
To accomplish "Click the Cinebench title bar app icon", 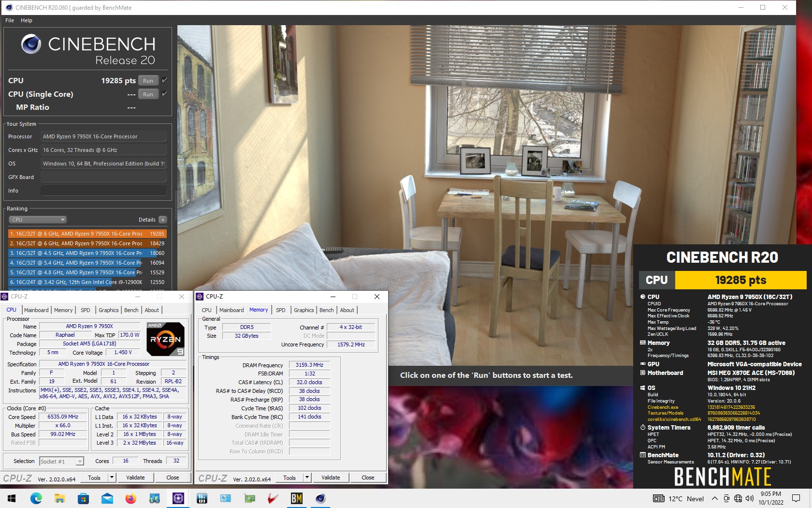I will tap(9, 7).
